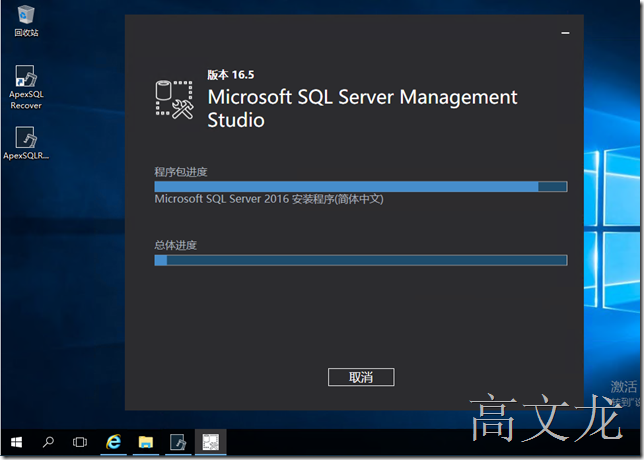Click the 总体进度 overall progress bar
Screen dimensions: 644x460
click(361, 260)
